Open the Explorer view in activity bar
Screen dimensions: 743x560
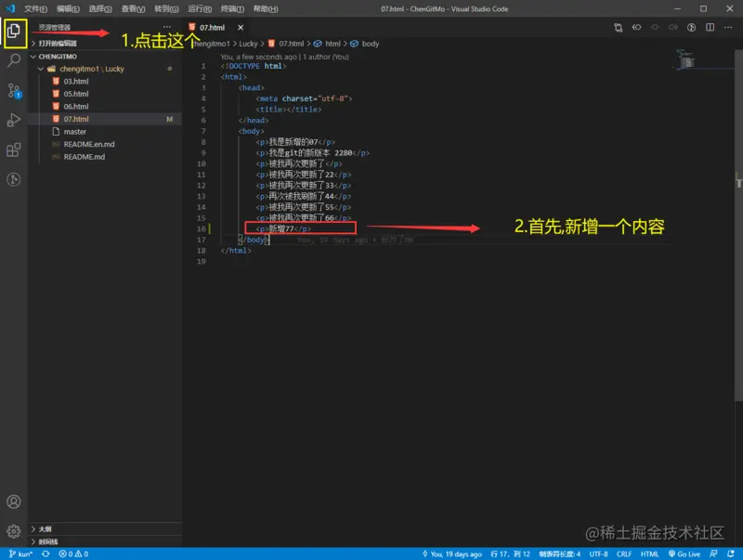pyautogui.click(x=14, y=32)
